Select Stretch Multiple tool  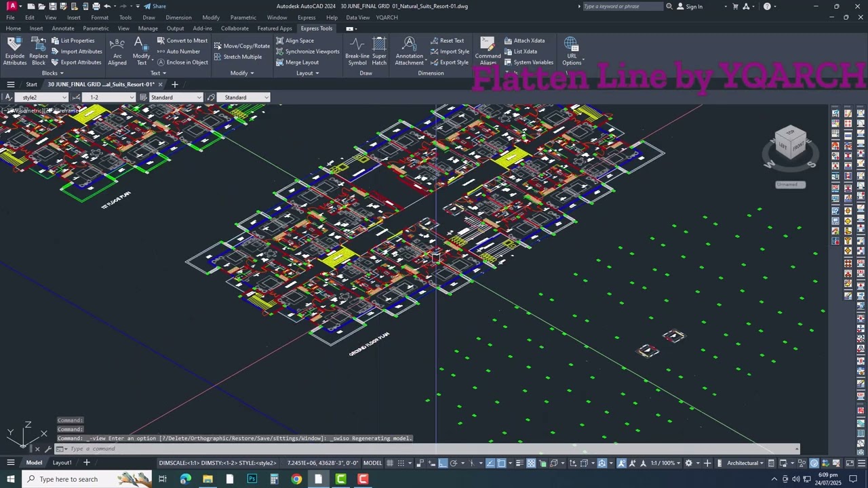(x=238, y=57)
